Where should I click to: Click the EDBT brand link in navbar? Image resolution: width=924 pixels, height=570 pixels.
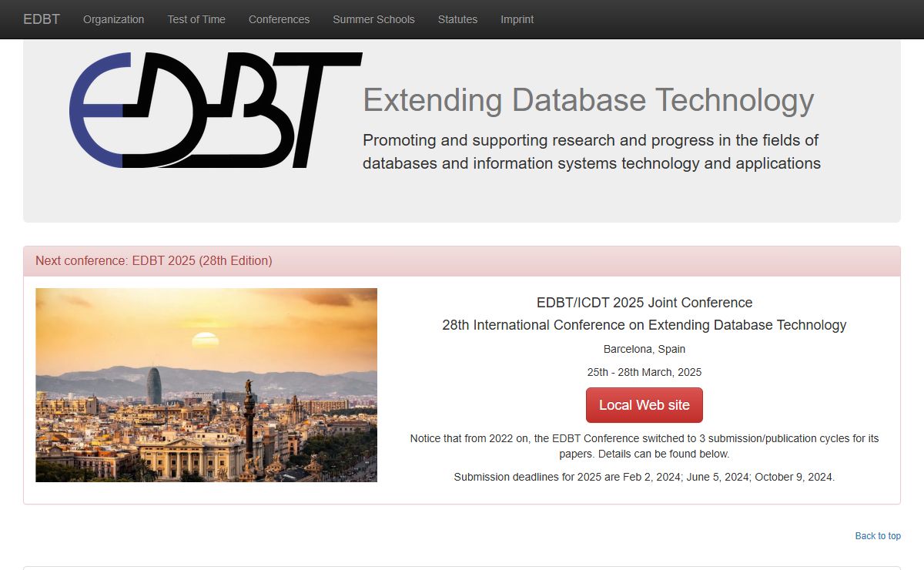pos(42,19)
